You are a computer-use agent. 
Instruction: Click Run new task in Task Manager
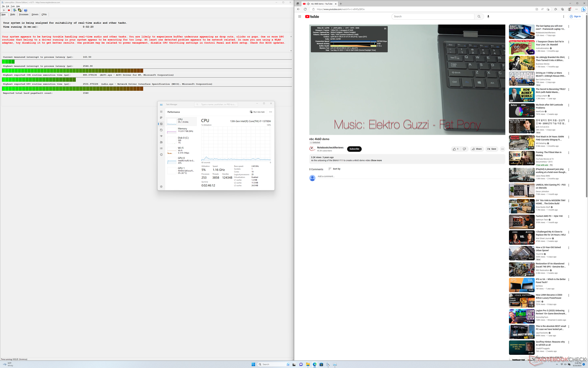click(257, 112)
